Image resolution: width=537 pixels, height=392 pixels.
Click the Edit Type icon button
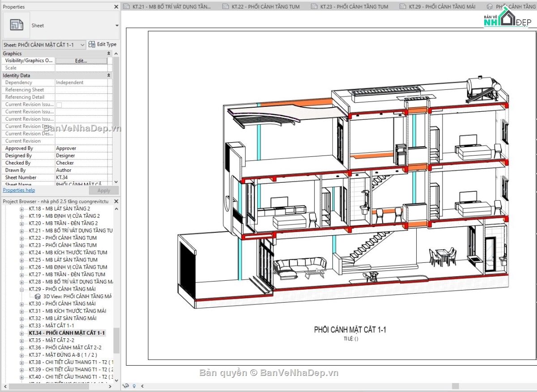tap(92, 44)
